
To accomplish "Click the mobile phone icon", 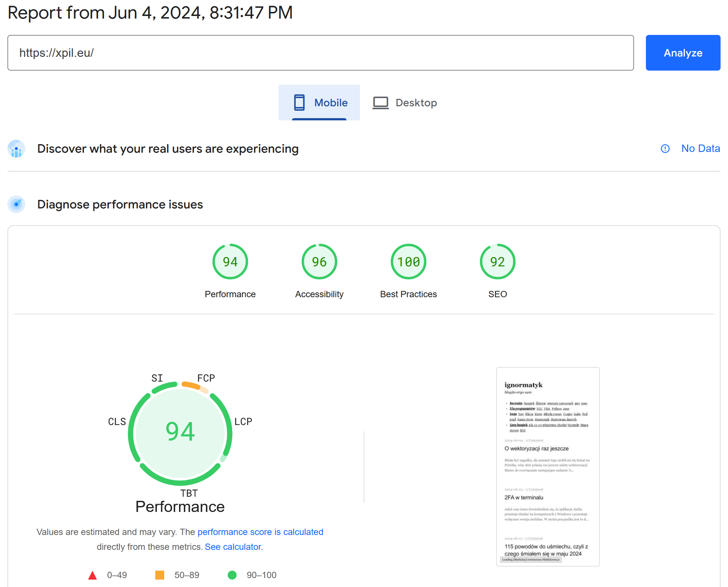I will click(299, 103).
